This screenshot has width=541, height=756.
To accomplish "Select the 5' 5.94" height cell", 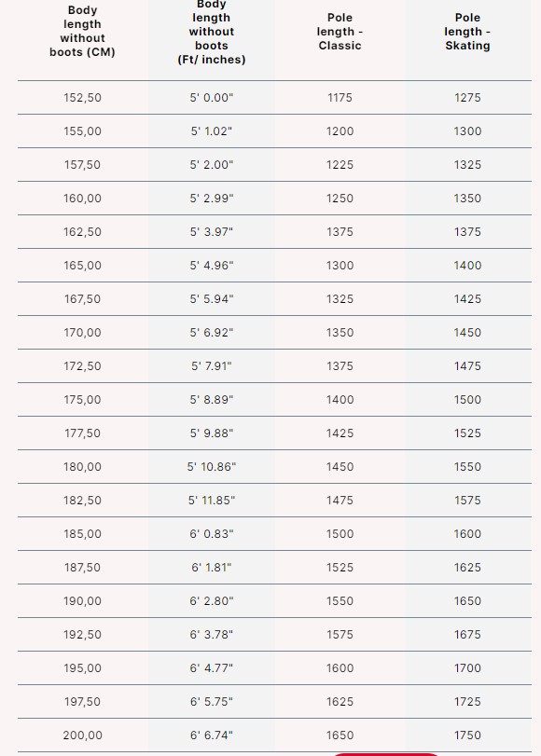I will [x=212, y=299].
